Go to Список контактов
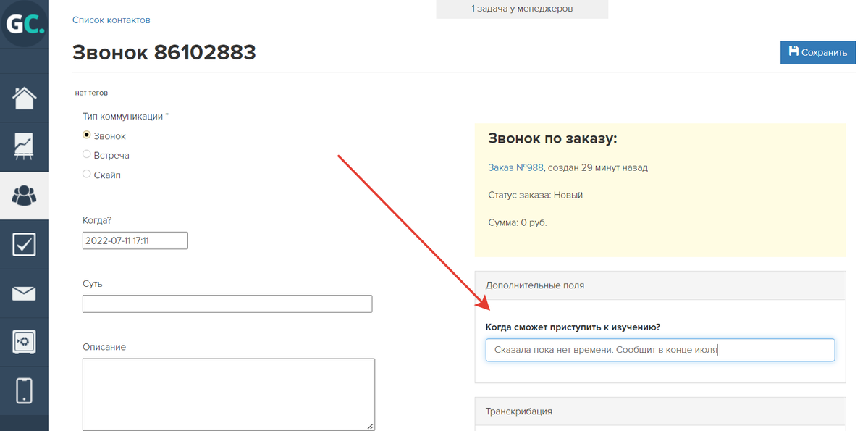 (x=111, y=20)
